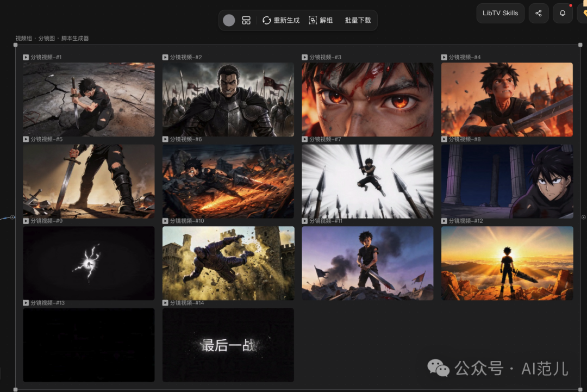The height and width of the screenshot is (392, 587).
Task: Click the right-edge connector handle of the group
Action: (584, 217)
